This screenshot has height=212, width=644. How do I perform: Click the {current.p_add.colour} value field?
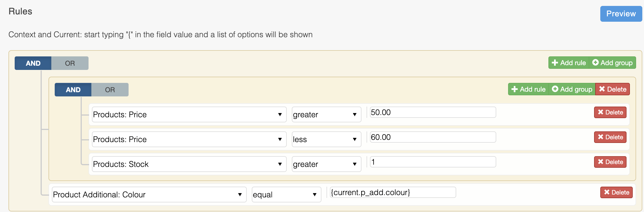click(x=393, y=192)
